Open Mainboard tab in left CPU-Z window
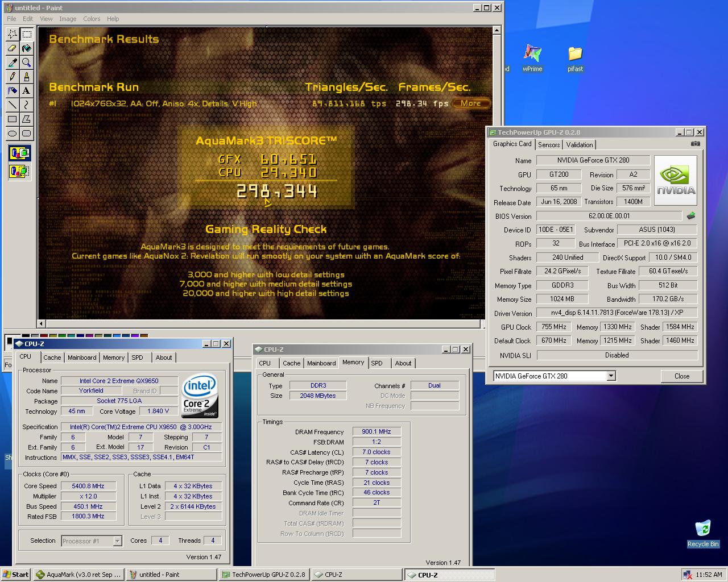The image size is (728, 582). [x=82, y=357]
